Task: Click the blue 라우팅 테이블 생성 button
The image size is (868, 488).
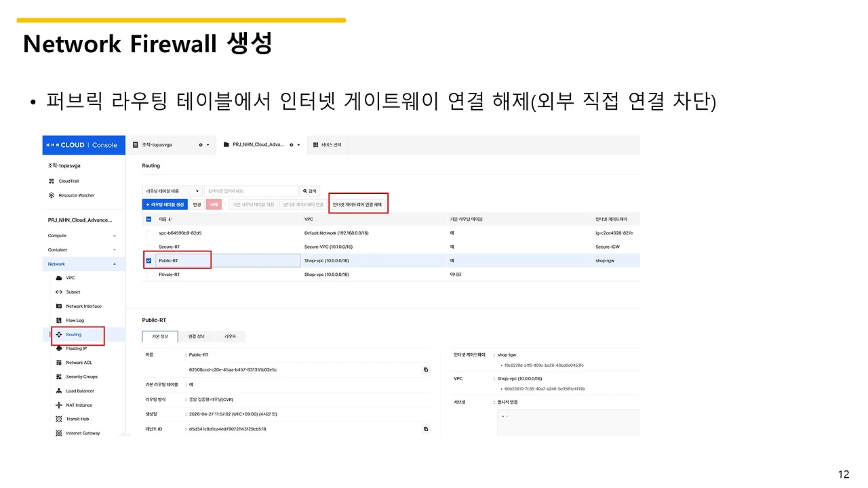Action: pos(165,203)
